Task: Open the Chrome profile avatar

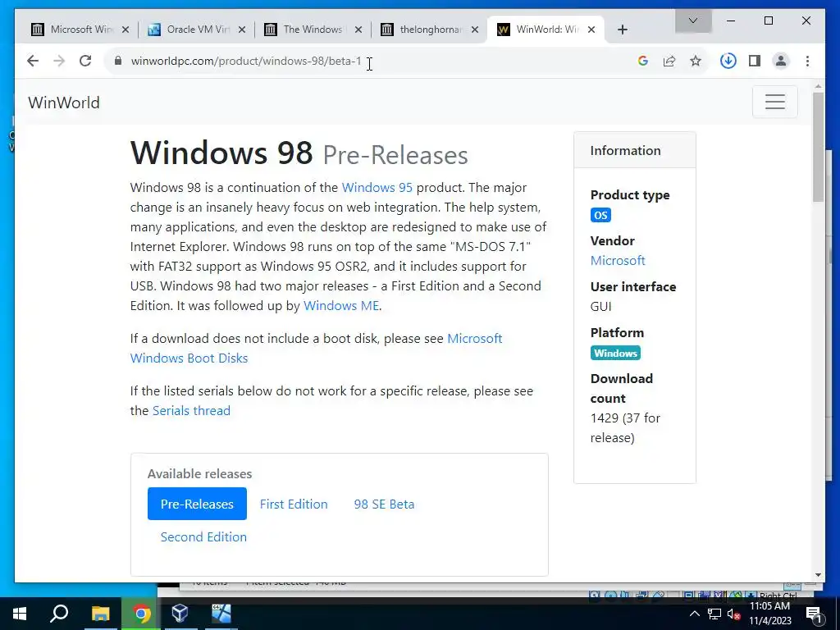Action: 781,61
